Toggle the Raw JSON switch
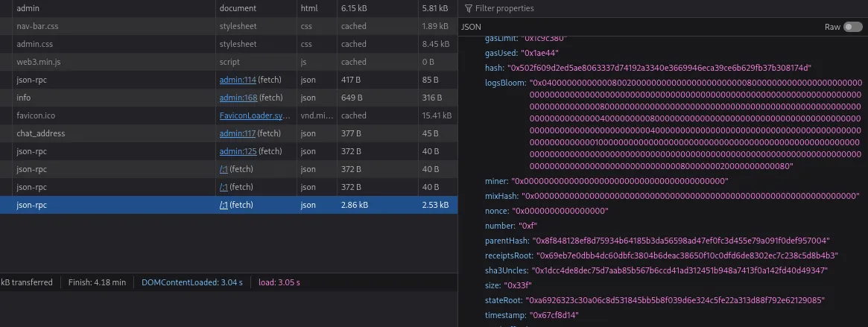Screen dimensions: 868x327 coord(852,27)
